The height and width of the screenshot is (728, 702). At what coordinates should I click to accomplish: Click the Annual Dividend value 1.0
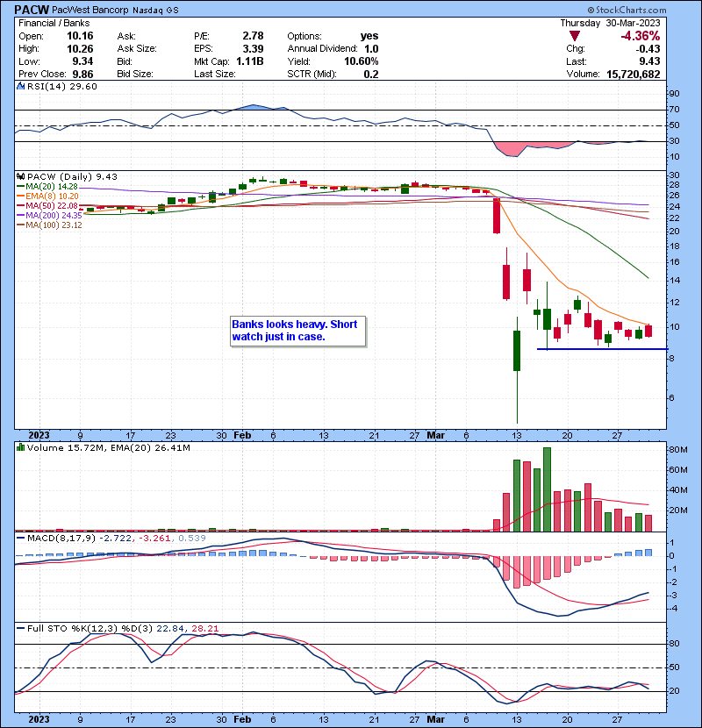(x=371, y=49)
